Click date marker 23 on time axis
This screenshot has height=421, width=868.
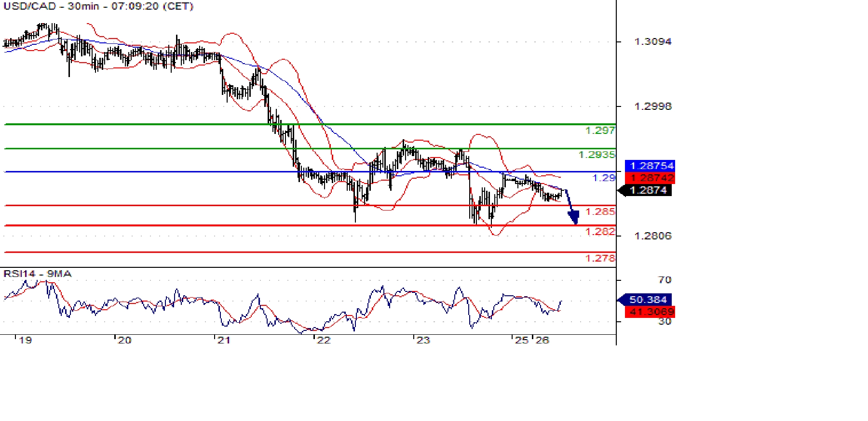(423, 341)
